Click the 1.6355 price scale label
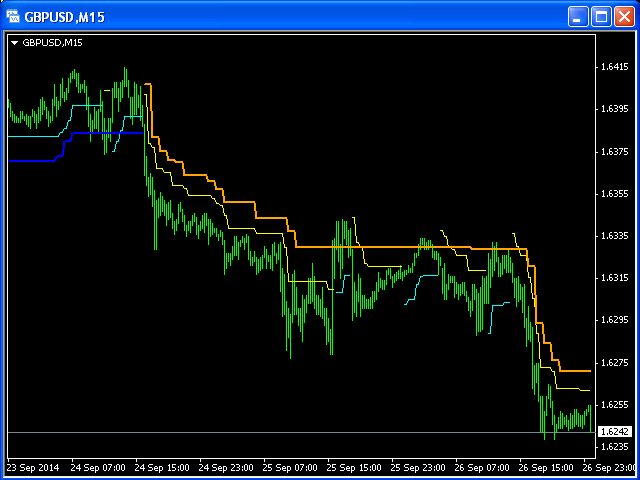This screenshot has width=640, height=480. tap(615, 193)
